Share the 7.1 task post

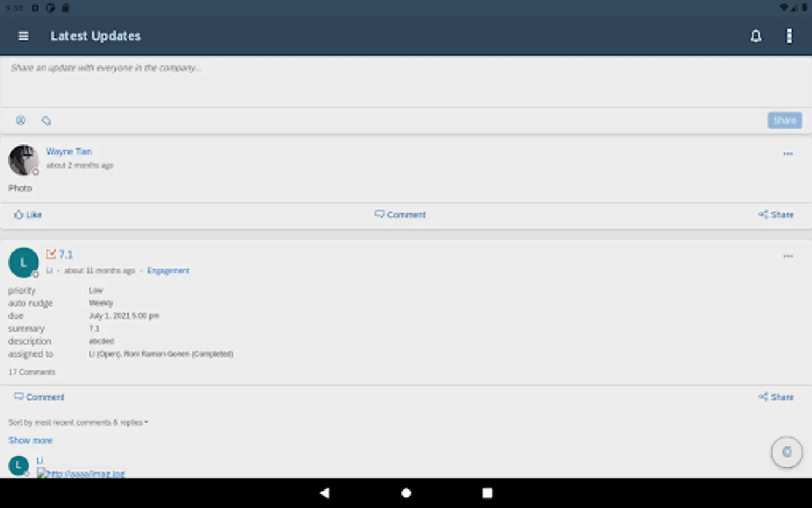pos(776,397)
